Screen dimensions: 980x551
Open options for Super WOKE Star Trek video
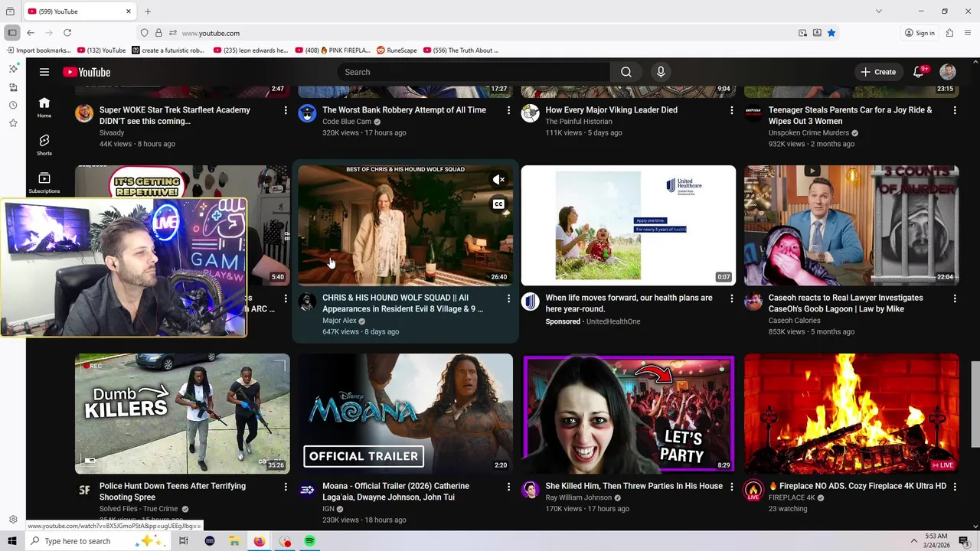coord(286,110)
